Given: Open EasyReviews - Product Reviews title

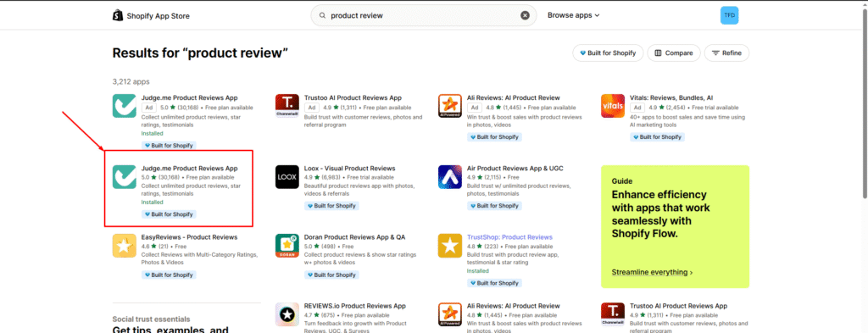Looking at the screenshot, I should point(189,237).
